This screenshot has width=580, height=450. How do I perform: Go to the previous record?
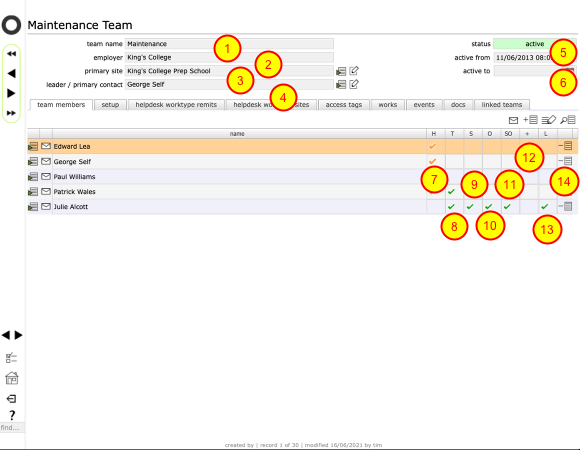click(11, 73)
